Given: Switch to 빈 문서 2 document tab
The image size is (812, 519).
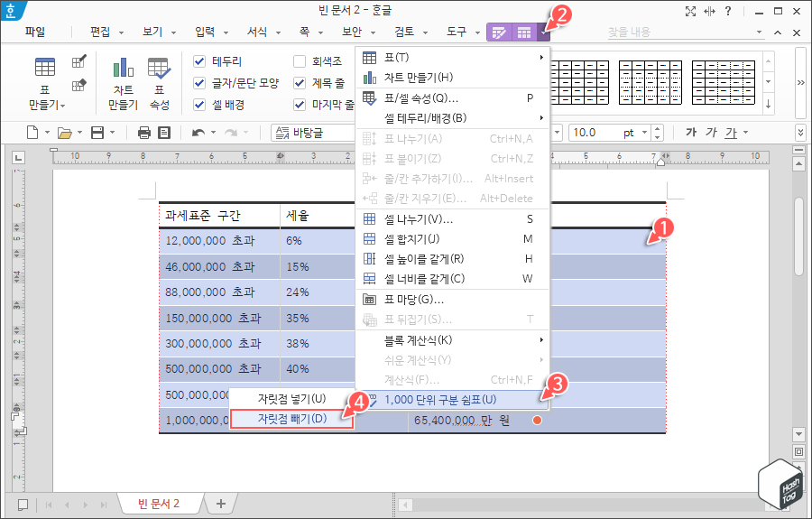Looking at the screenshot, I should click(159, 504).
